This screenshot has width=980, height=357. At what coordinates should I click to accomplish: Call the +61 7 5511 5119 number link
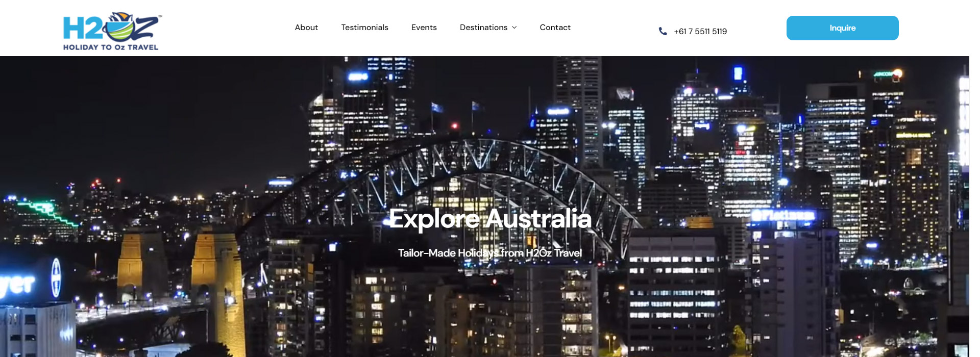click(x=700, y=32)
